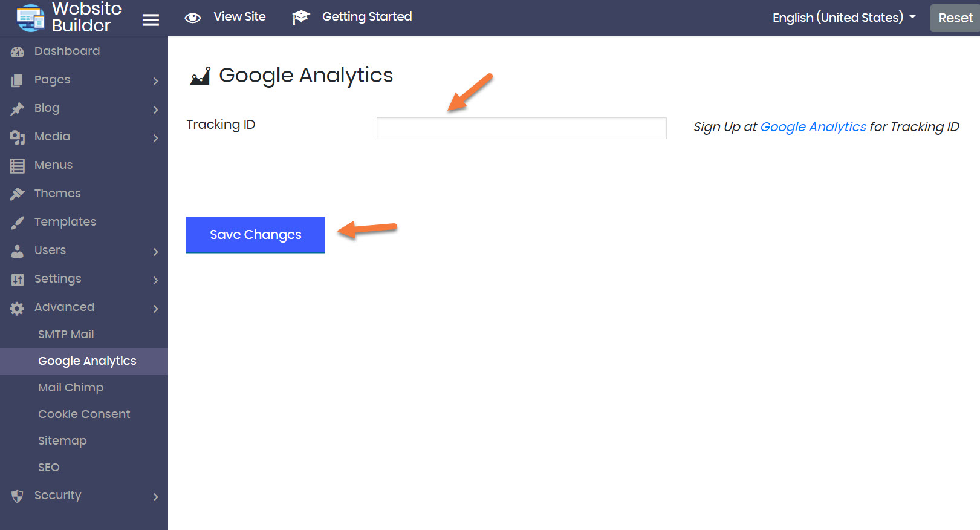Screen dimensions: 980x530
Task: Open the SMTP Mail settings page
Action: point(66,335)
